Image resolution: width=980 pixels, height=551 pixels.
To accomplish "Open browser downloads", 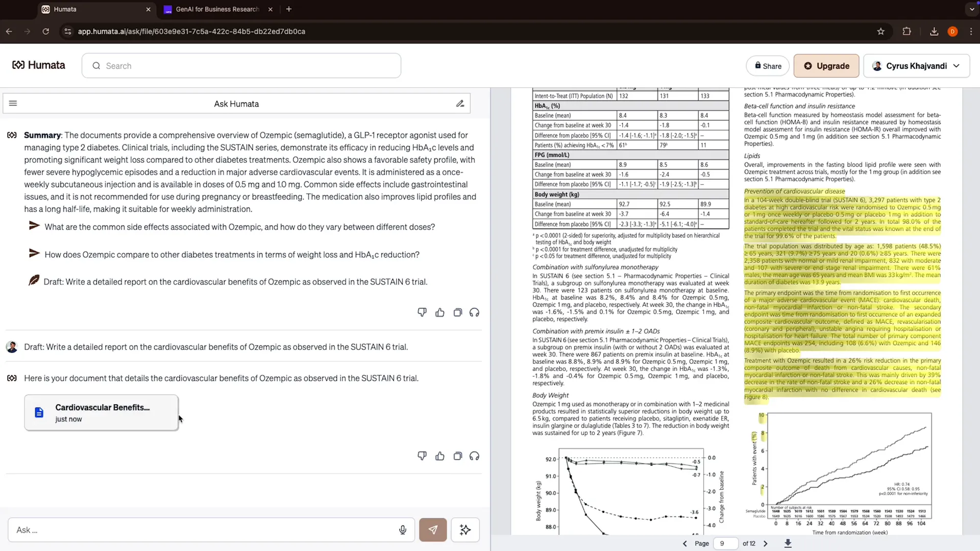I will [934, 31].
